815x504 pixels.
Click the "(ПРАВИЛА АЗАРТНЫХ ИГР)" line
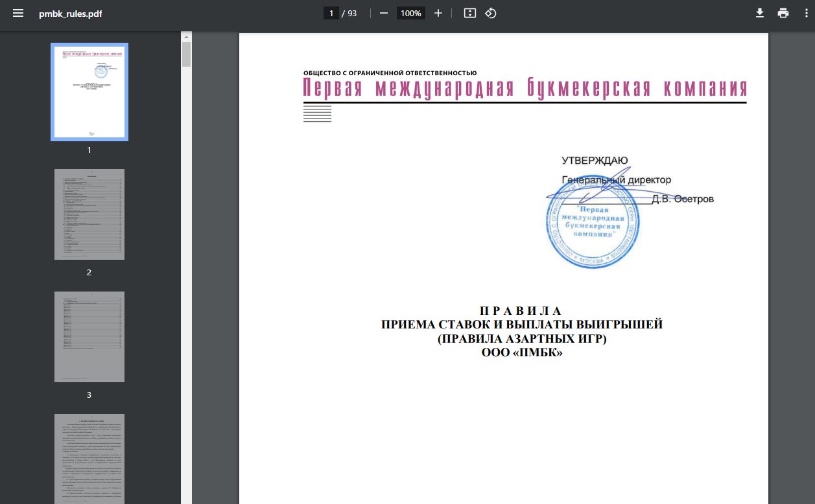pyautogui.click(x=522, y=339)
